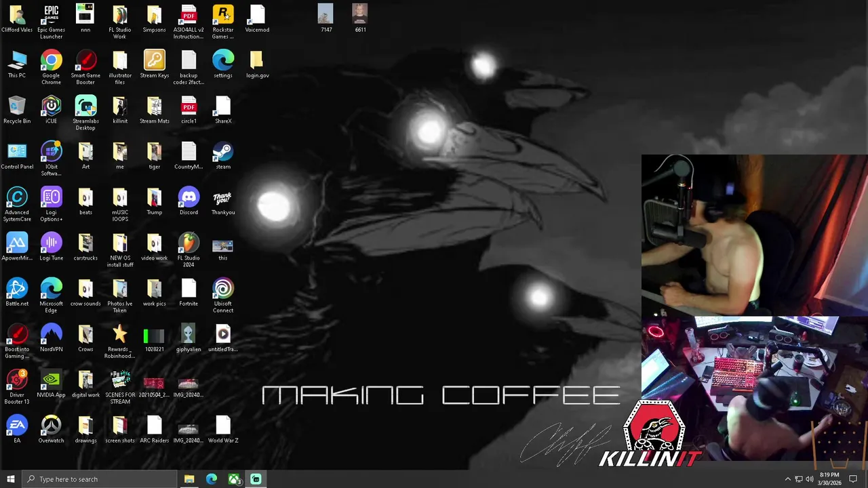Viewport: 868px width, 488px height.
Task: Select the ShareX desktop file
Action: point(223,106)
